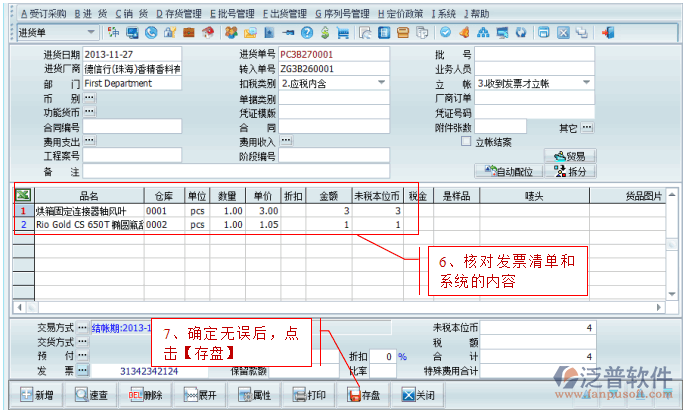
Task: Click the 速查 button
Action: 91,395
